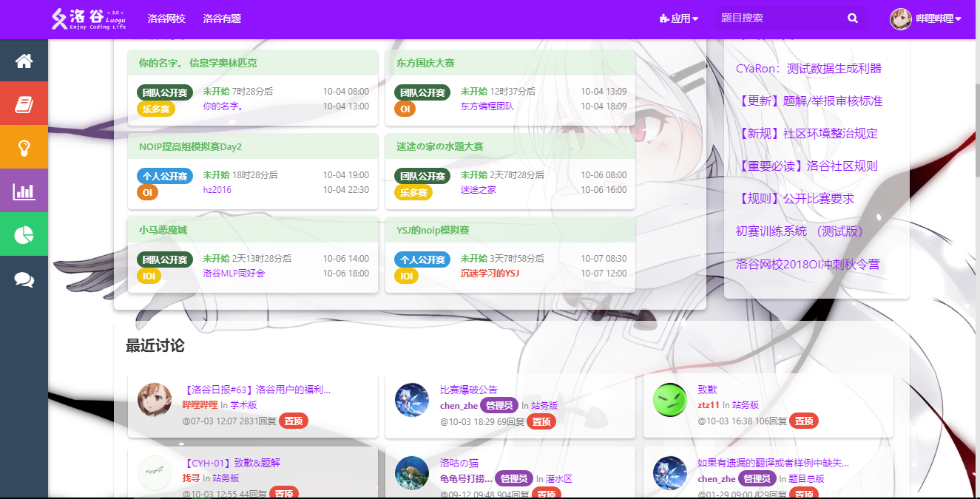The height and width of the screenshot is (499, 980).
Task: Click 个人公开赛 badge on NOIP提高组模拟赛Day2
Action: [x=165, y=176]
